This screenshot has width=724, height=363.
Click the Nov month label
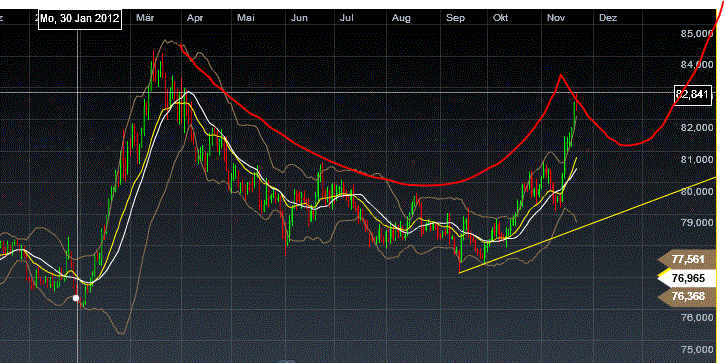point(555,18)
